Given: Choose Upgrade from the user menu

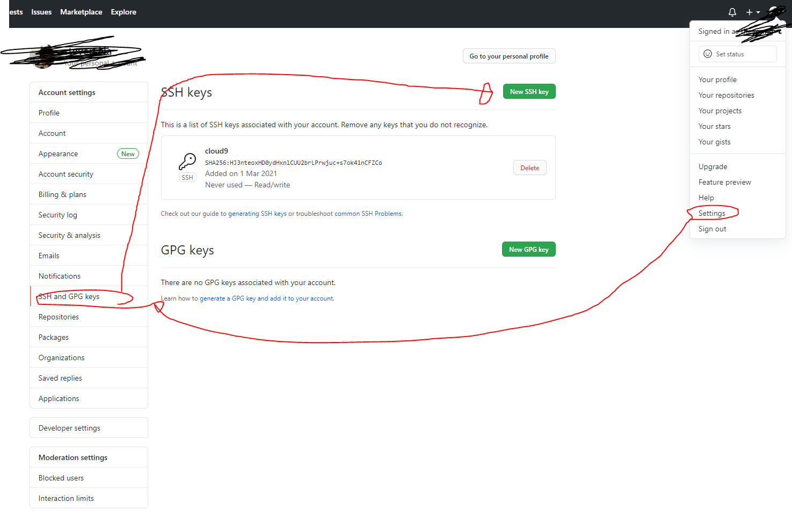Looking at the screenshot, I should pos(737,166).
